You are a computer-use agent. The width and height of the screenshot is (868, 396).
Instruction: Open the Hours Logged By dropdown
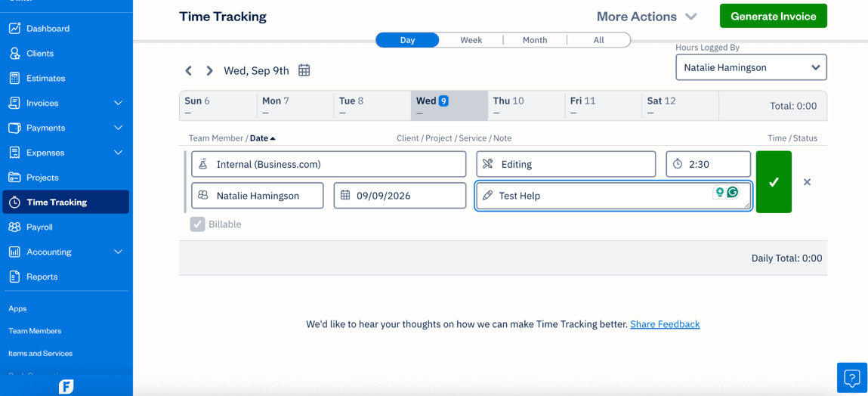coord(751,67)
